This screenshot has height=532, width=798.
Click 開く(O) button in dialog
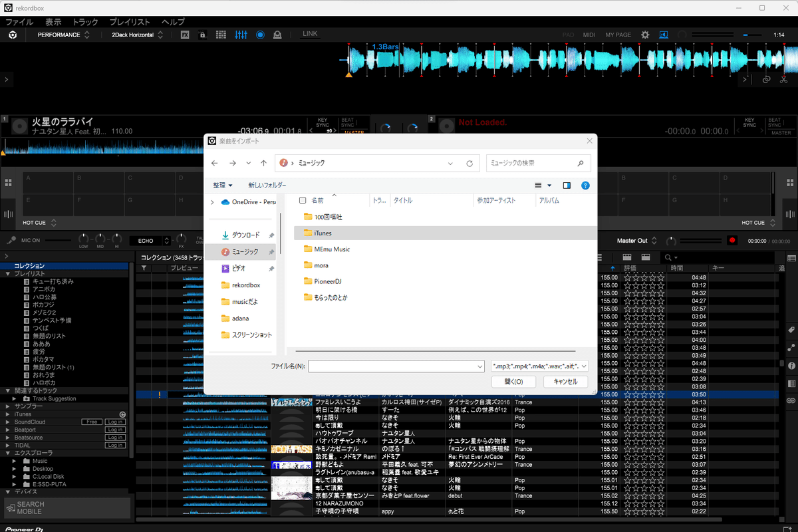(513, 382)
